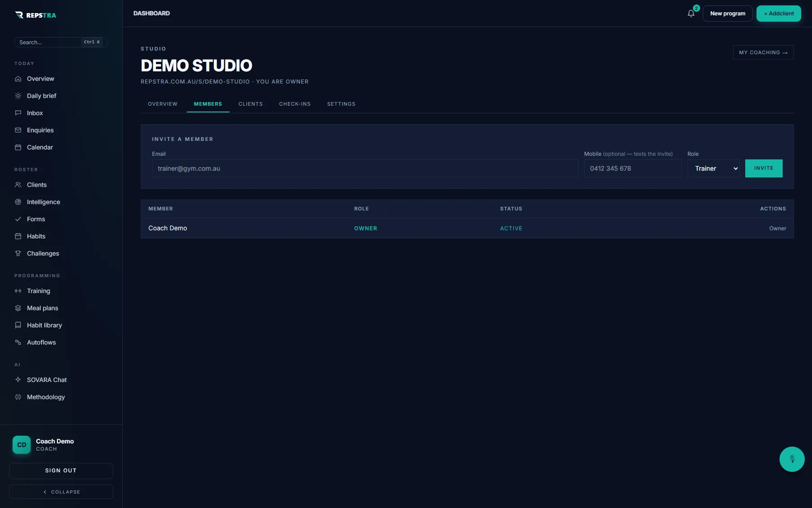812x508 pixels.
Task: Click the Habits calendar icon
Action: point(18,236)
